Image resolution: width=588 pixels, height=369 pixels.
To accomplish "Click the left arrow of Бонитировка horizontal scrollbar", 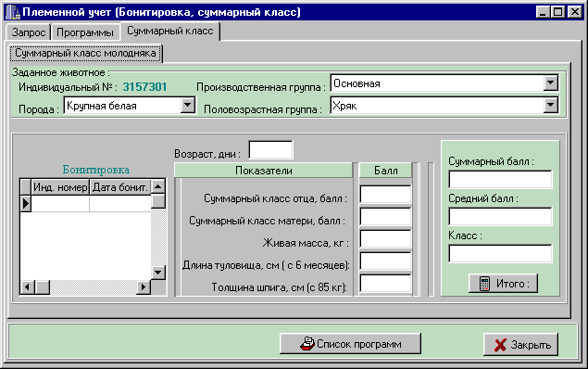I will click(x=27, y=287).
